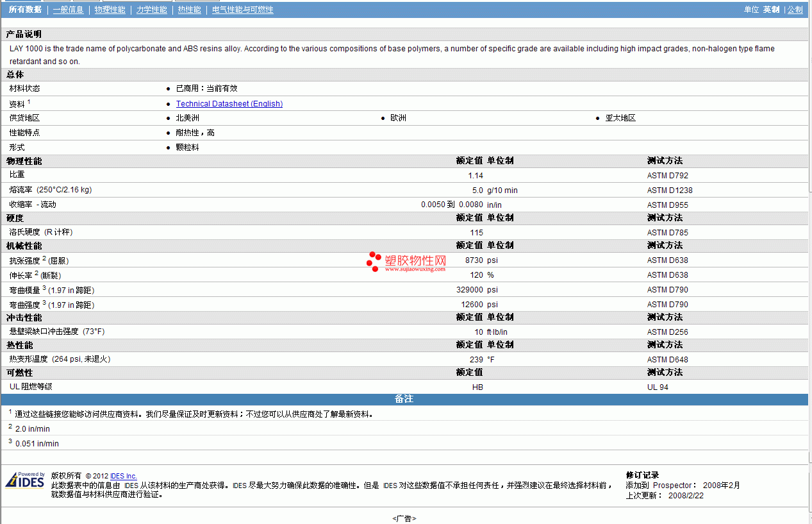Open the 力学性能 tab

click(152, 10)
